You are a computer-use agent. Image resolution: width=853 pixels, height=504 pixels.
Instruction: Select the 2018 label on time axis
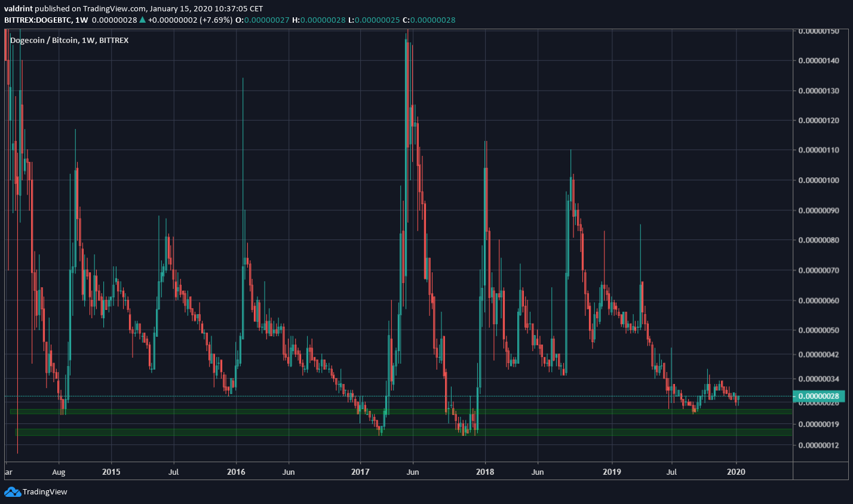coord(485,472)
